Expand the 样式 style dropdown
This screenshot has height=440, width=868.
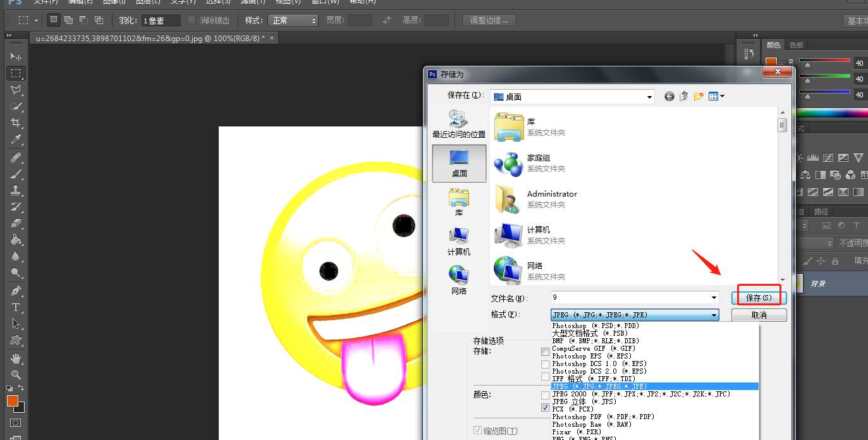point(293,20)
